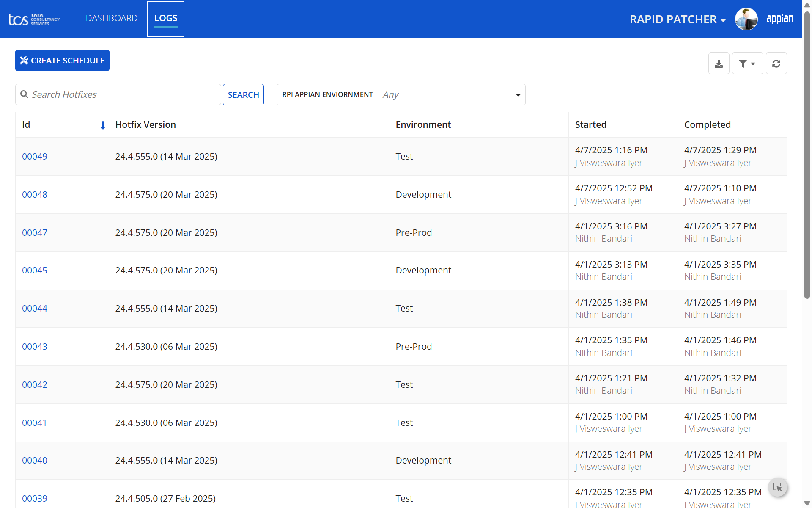Open the Rapid Patcher site menu
Screen dimensions: 812x508
coord(678,19)
